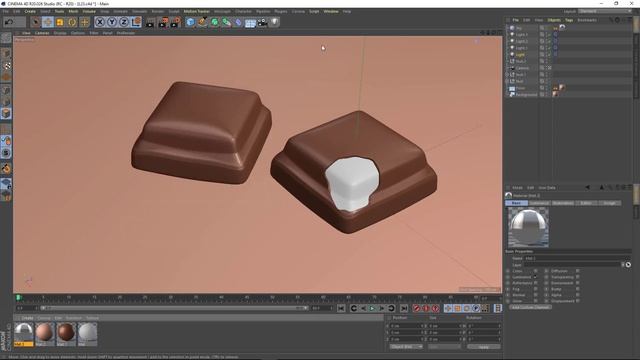Select the Sky object
Viewport: 640px width, 360px height.
pyautogui.click(x=519, y=28)
